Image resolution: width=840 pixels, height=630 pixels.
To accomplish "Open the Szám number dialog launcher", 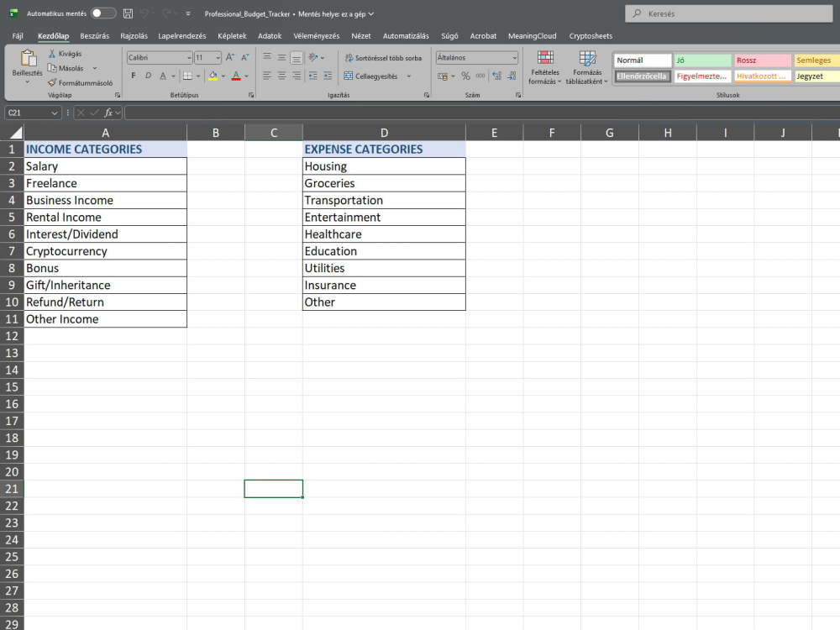I will click(x=518, y=95).
